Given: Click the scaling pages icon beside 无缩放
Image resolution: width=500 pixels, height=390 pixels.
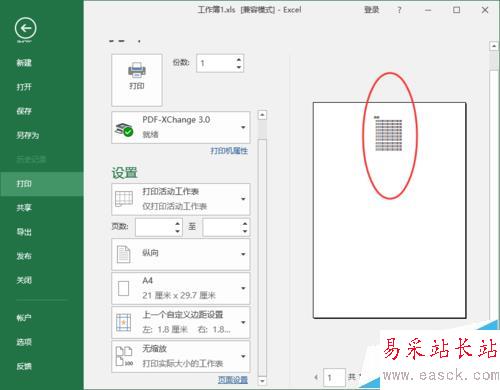Looking at the screenshot, I should [124, 356].
